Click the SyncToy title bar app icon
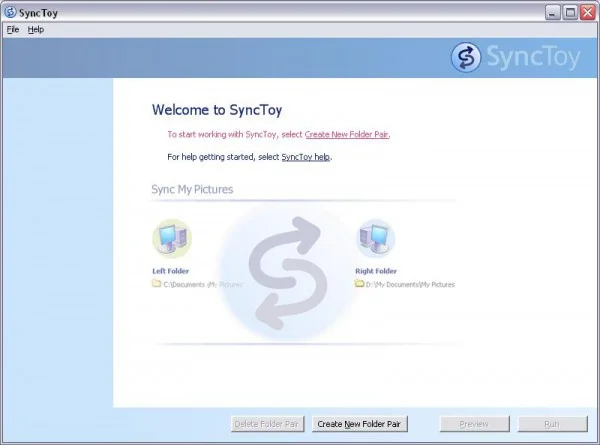This screenshot has width=600, height=445. (10, 12)
